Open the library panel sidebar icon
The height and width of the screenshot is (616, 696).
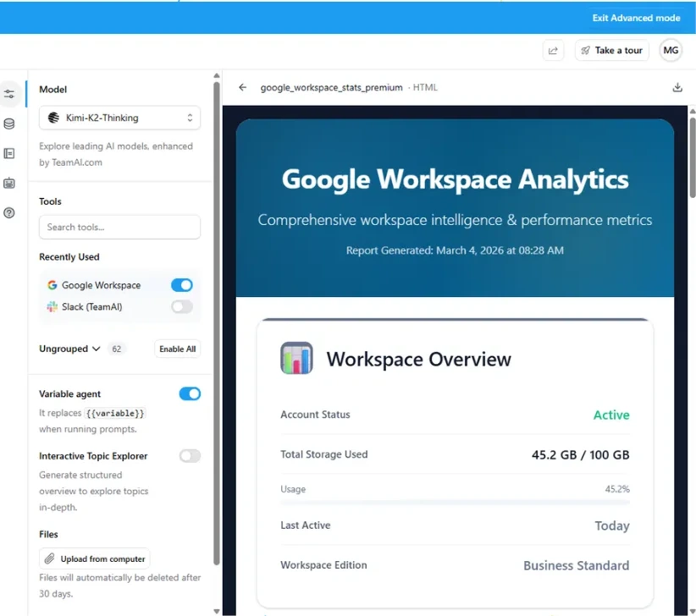point(8,153)
